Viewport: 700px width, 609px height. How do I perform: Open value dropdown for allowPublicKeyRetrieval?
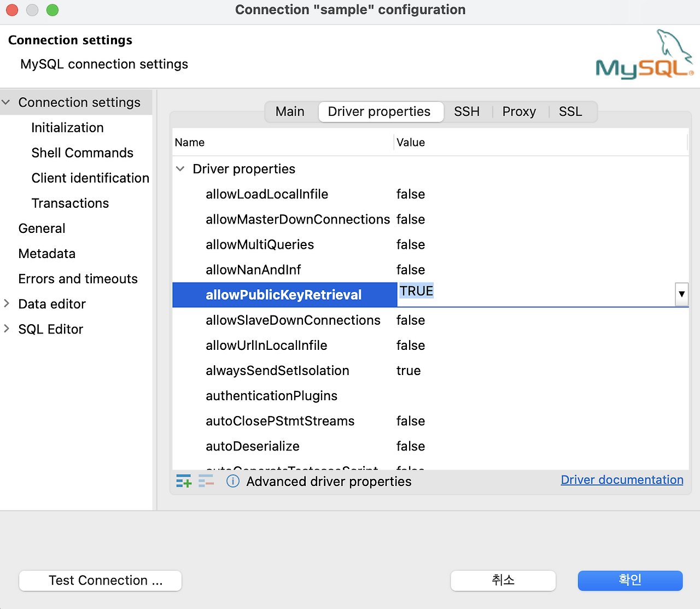tap(681, 295)
